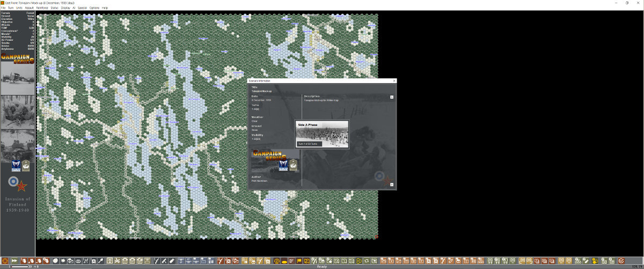Open the Assault menu
The image size is (644, 269).
[30, 8]
